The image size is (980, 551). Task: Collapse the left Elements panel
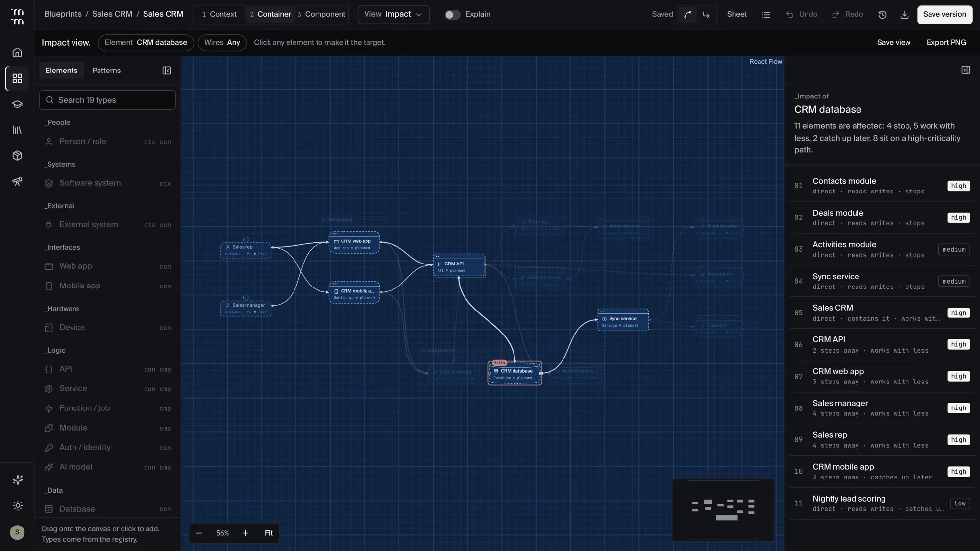click(x=167, y=71)
